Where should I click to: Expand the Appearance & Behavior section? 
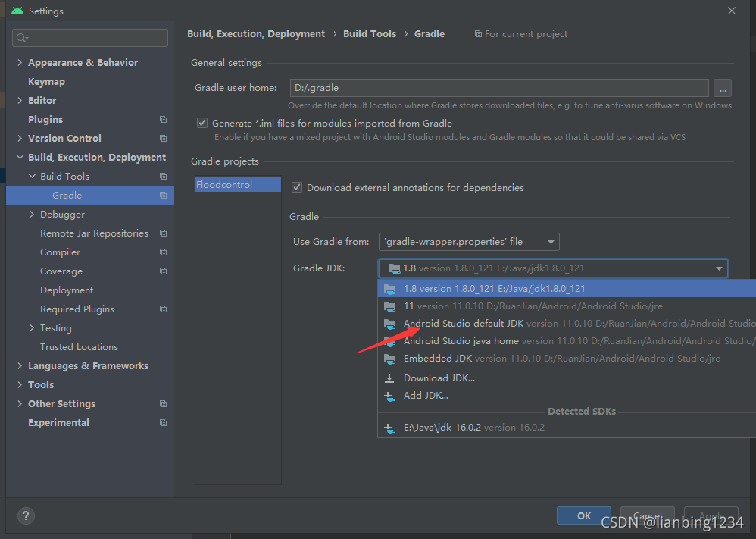[19, 61]
